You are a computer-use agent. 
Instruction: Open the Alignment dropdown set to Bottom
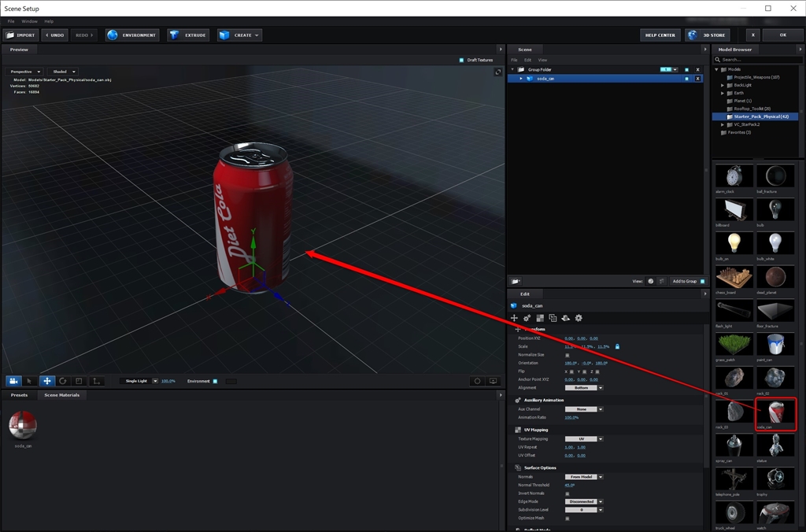583,388
